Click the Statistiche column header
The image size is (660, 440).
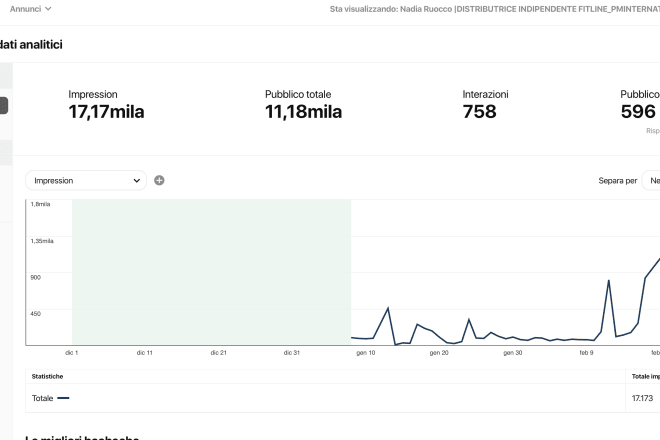48,376
